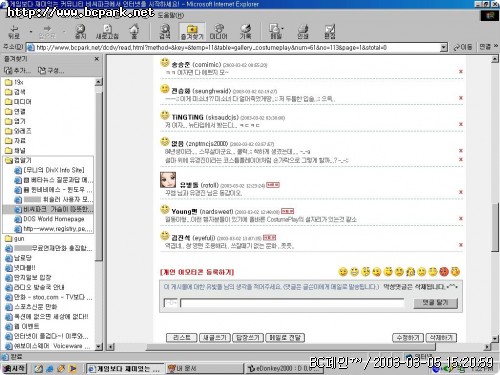The image size is (500, 375).
Task: Click the Send by mail (메일로 전달) button
Action: (285, 338)
